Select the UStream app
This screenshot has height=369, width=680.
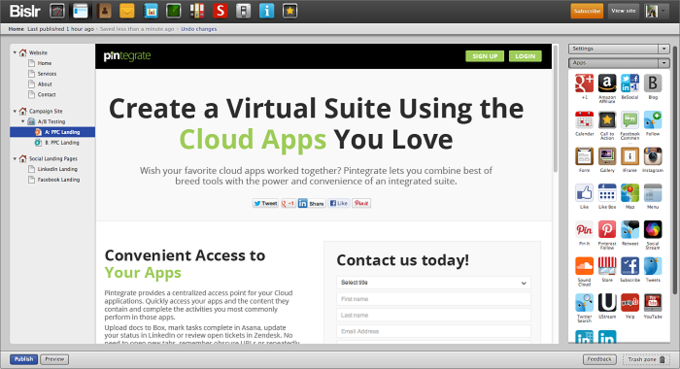(607, 303)
